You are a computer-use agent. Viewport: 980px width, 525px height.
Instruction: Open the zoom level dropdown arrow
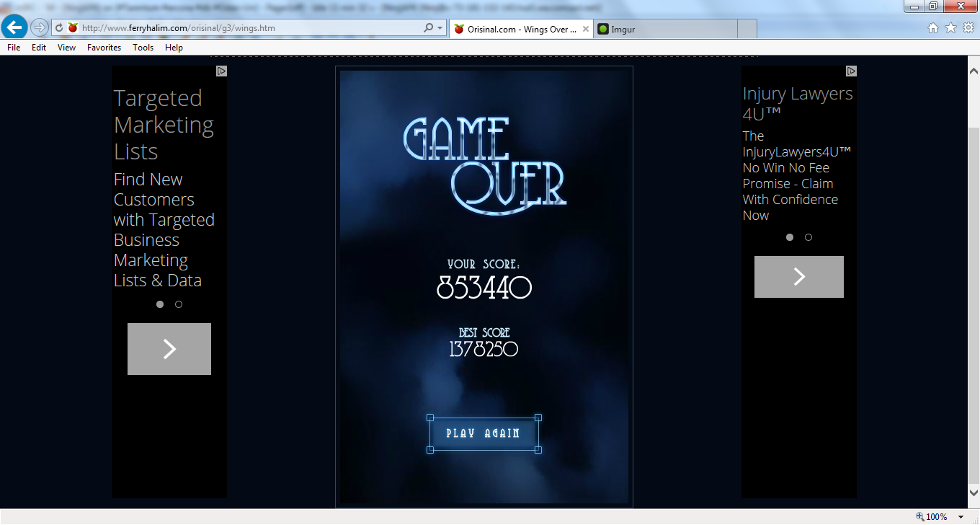961,517
